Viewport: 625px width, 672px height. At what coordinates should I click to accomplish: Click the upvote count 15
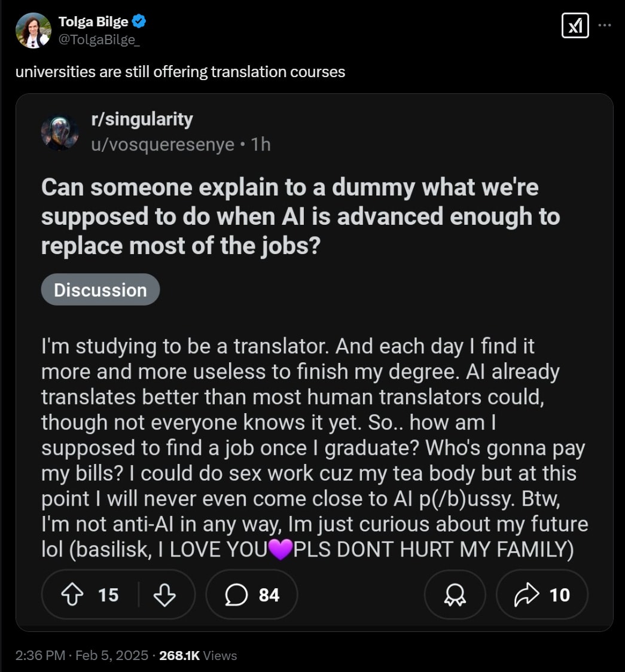(x=108, y=595)
